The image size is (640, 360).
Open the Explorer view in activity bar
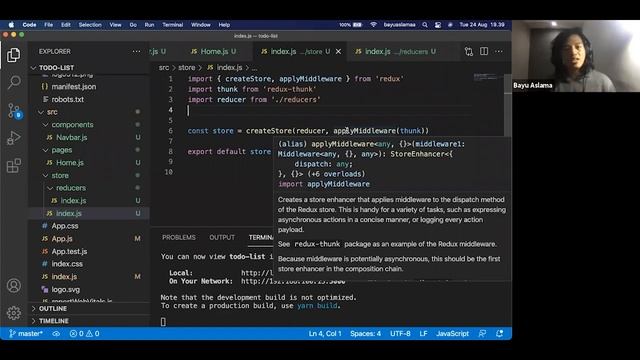point(13,55)
